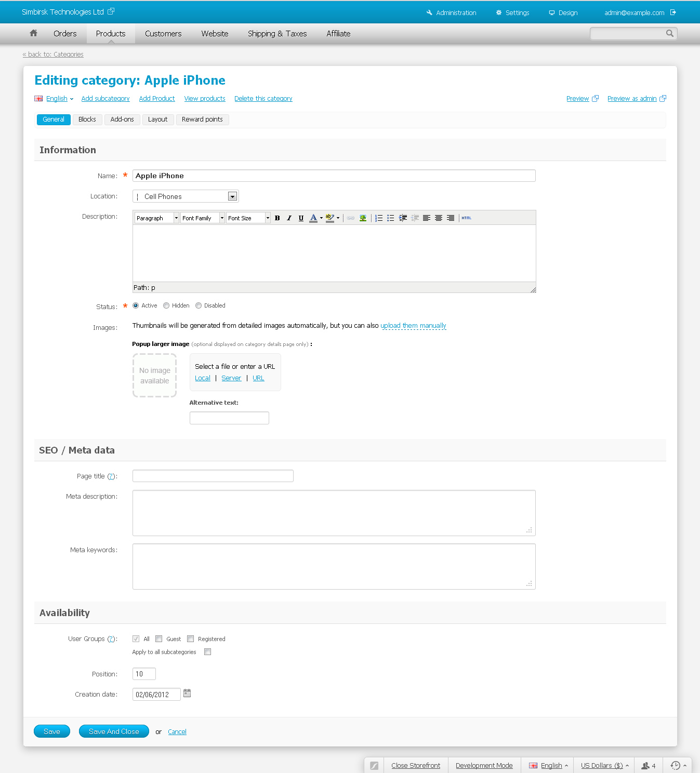Apply text color in editor
700x773 pixels.
313,218
